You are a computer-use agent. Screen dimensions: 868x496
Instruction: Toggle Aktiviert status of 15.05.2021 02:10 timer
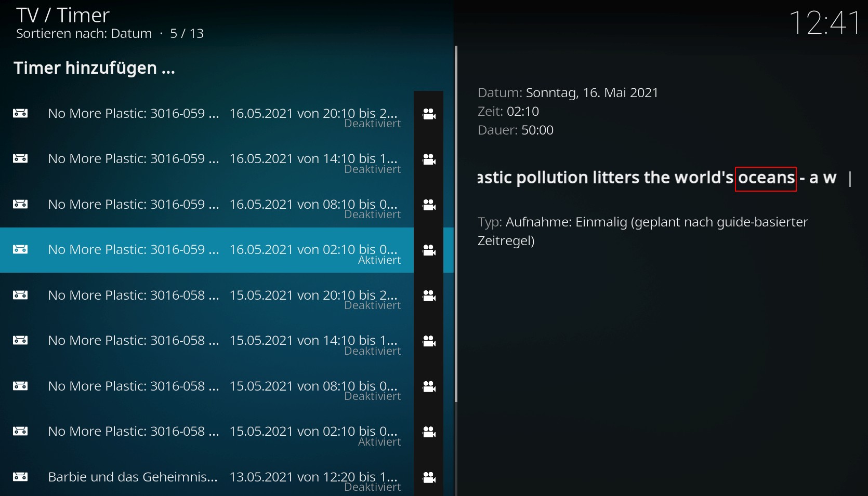379,442
